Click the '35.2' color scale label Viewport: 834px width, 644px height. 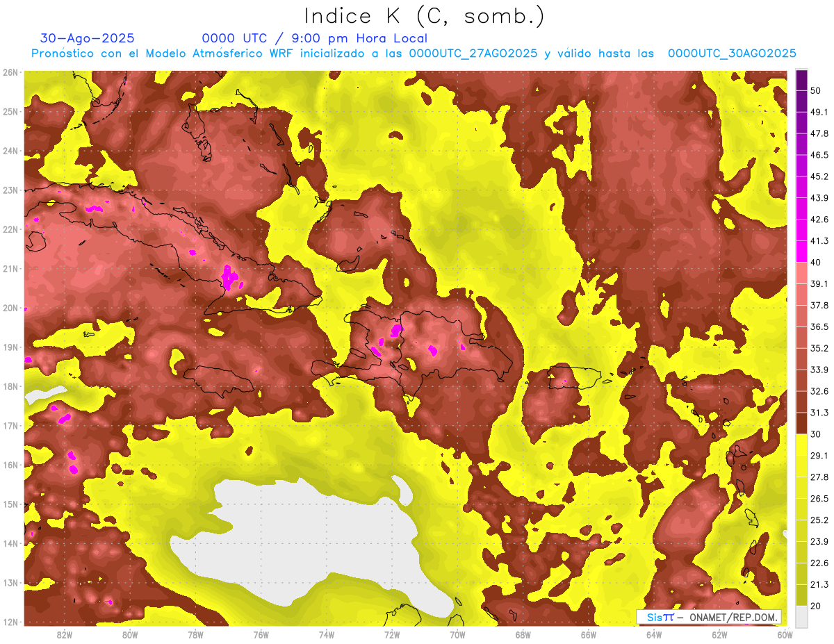point(819,348)
